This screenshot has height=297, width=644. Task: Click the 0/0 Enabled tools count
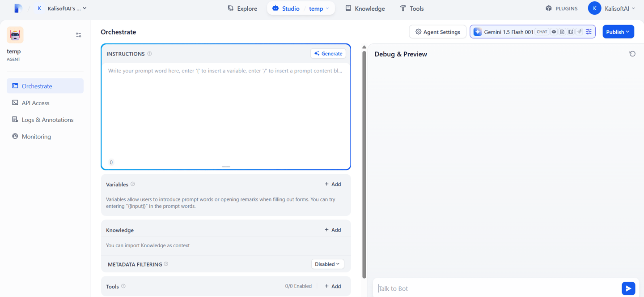pyautogui.click(x=298, y=286)
